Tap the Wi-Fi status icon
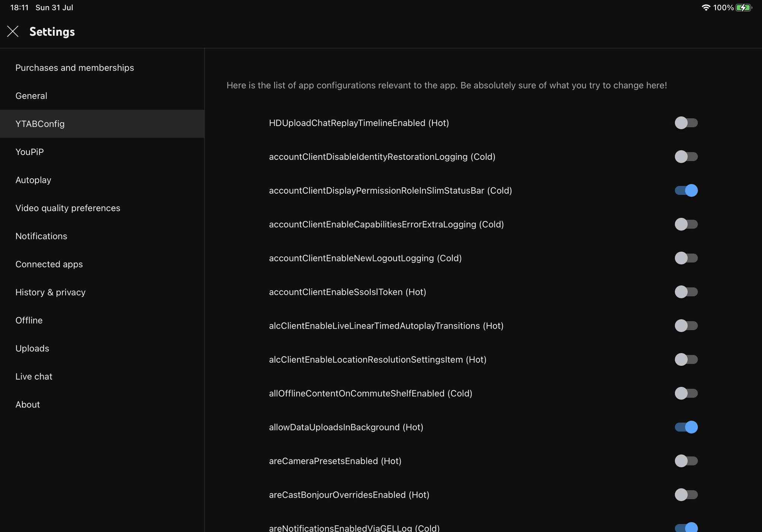This screenshot has height=532, width=762. (706, 8)
